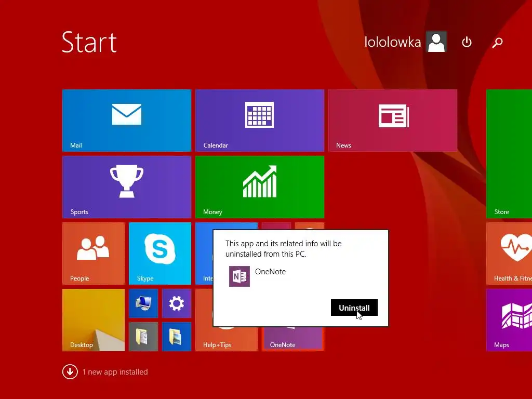Click the 'Start' heading text
Viewport: 532px width, 399px height.
pyautogui.click(x=89, y=43)
